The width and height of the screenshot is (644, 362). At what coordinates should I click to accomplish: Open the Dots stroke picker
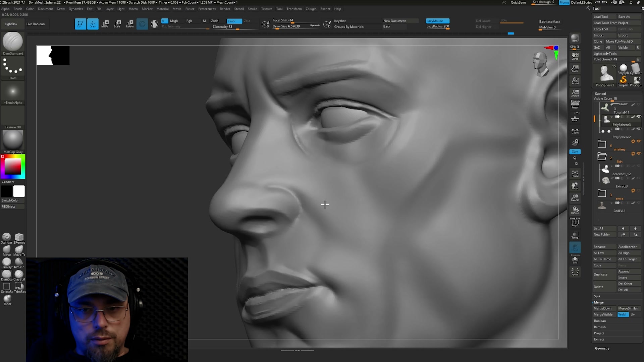pos(13,68)
